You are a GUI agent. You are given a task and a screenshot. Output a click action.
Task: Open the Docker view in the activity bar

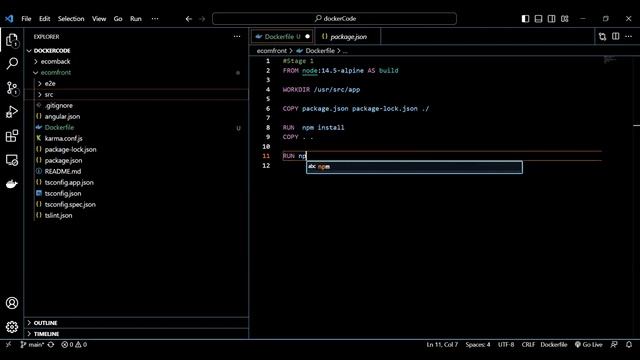click(12, 184)
